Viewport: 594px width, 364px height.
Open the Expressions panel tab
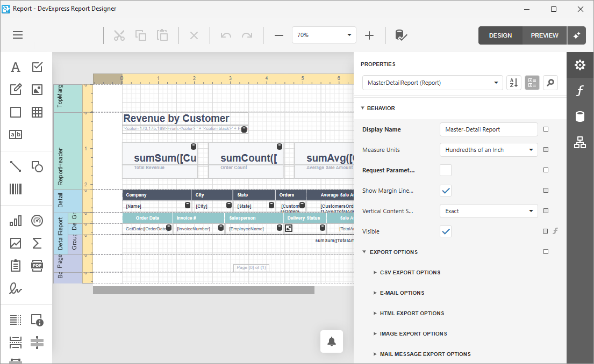(x=580, y=91)
